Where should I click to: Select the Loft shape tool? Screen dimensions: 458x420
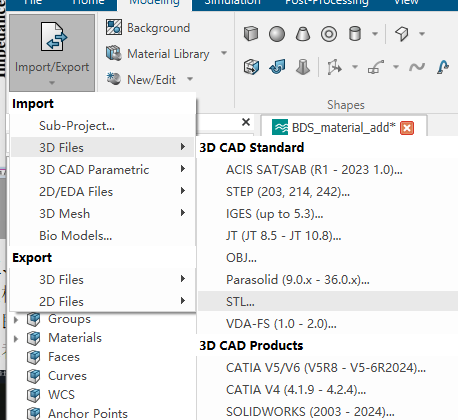303,67
